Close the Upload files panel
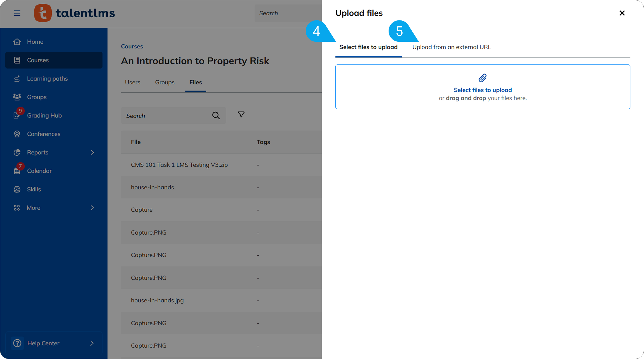 point(622,13)
